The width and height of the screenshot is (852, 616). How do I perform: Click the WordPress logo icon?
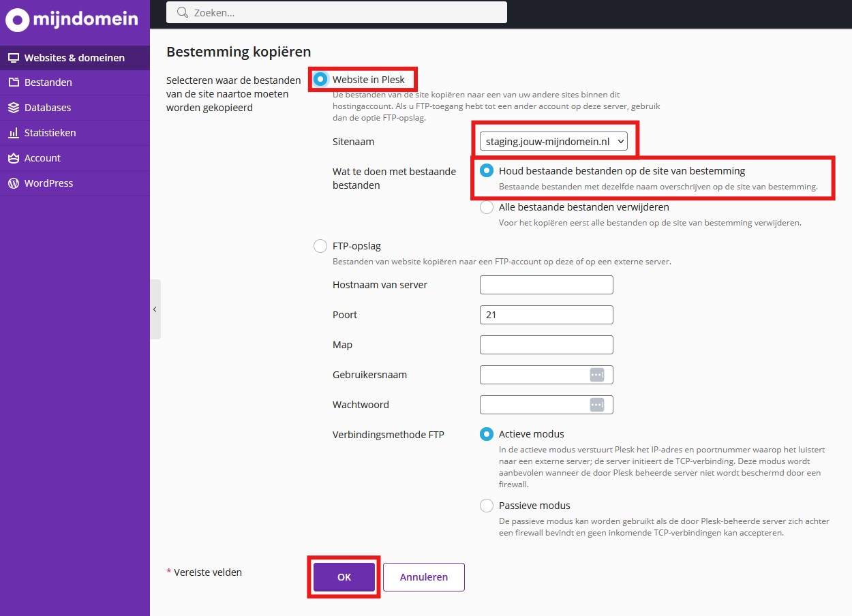coord(13,183)
